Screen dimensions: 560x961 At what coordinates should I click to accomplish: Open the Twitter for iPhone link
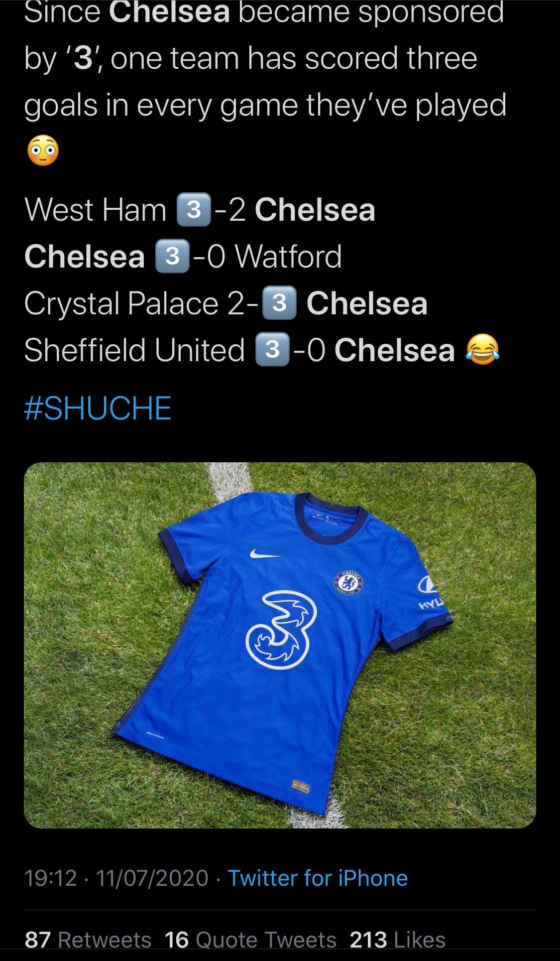coord(318,878)
